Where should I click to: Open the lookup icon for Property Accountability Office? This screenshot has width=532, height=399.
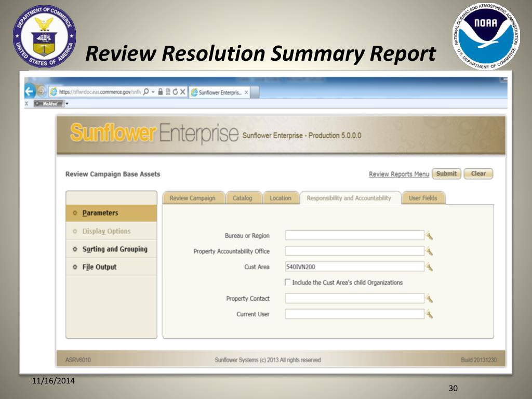coord(429,251)
